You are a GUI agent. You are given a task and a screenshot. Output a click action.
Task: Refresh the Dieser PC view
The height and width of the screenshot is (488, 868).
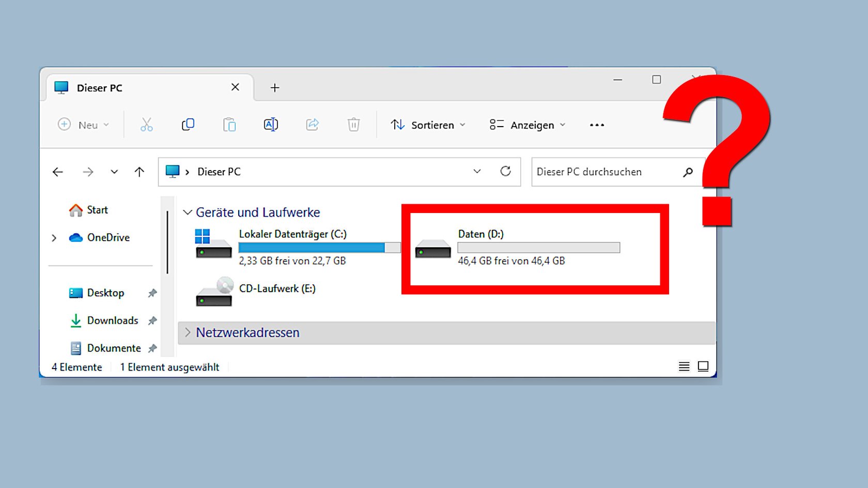(505, 171)
